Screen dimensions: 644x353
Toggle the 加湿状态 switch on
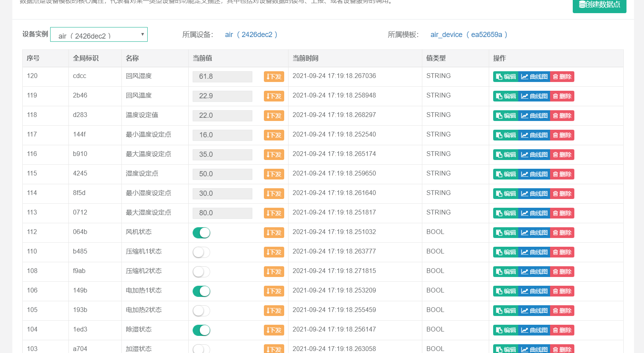[x=201, y=349]
